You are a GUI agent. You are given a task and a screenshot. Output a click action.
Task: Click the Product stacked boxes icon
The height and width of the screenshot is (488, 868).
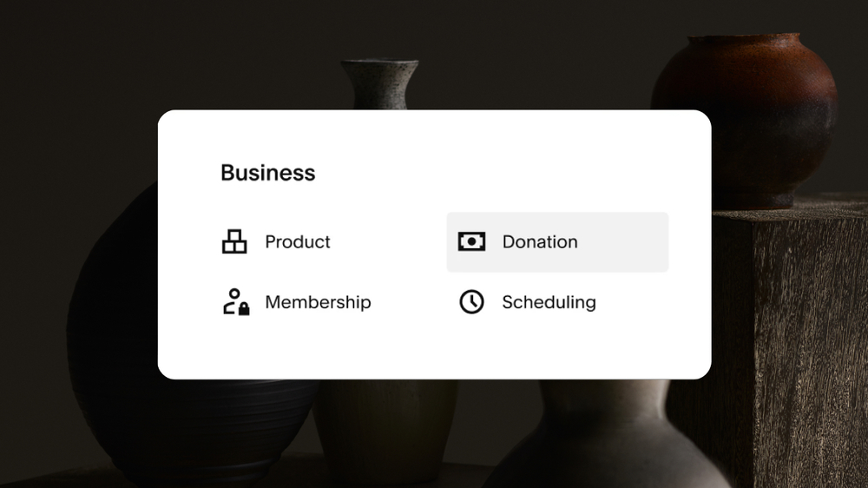click(234, 241)
